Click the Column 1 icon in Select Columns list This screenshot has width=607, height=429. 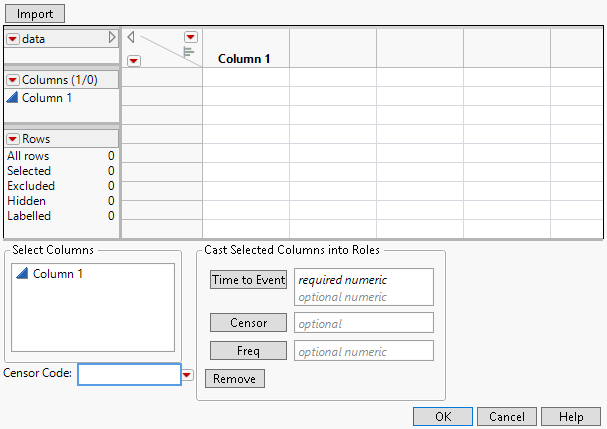click(23, 274)
